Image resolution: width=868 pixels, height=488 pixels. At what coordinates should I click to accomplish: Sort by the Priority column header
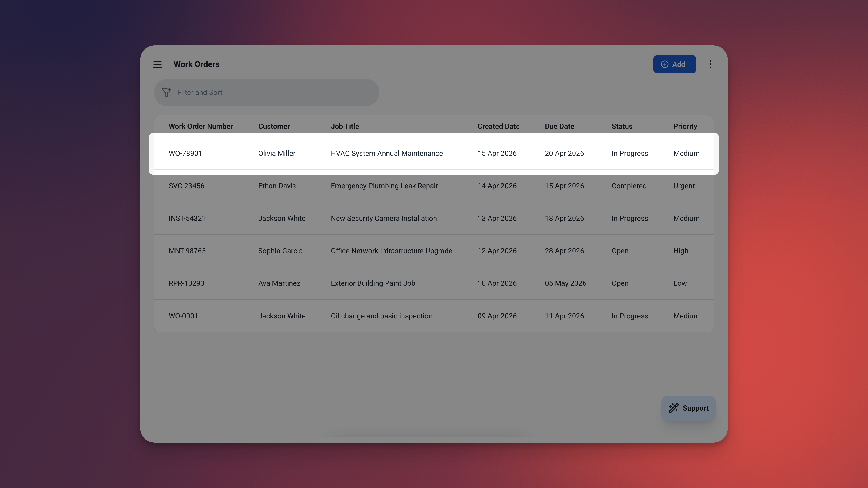(x=685, y=126)
